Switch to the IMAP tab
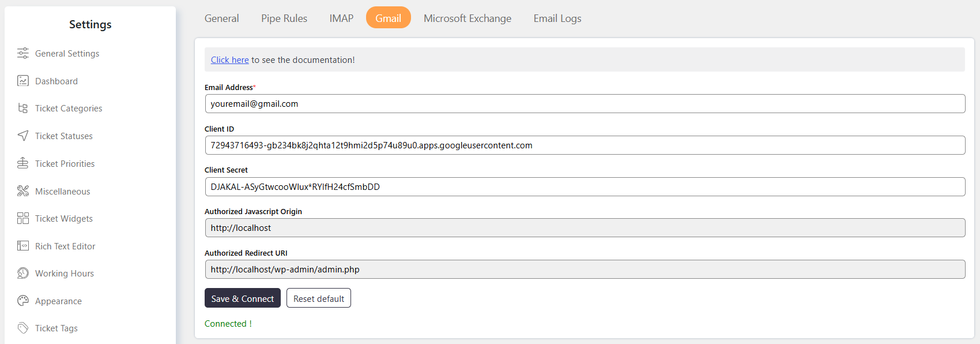The image size is (980, 344). click(341, 18)
